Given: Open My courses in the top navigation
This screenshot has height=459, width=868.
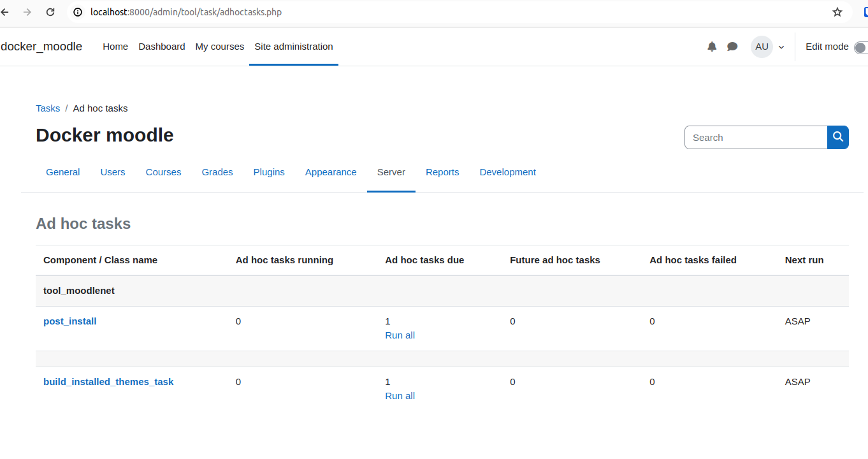Looking at the screenshot, I should pyautogui.click(x=220, y=47).
